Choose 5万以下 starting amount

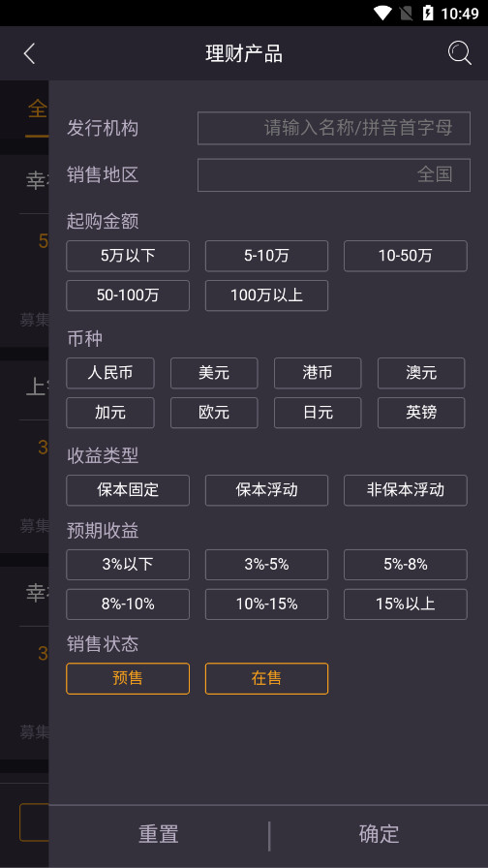(x=128, y=256)
